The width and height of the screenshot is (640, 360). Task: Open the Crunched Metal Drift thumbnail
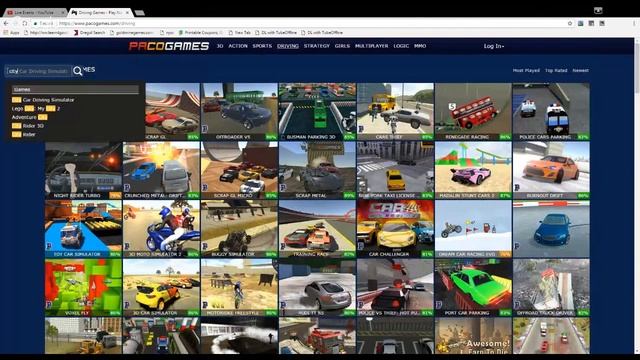161,170
